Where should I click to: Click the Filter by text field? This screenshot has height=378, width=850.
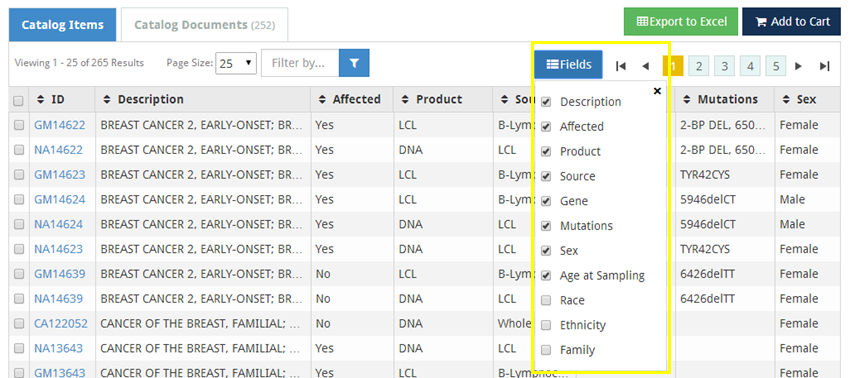click(300, 63)
